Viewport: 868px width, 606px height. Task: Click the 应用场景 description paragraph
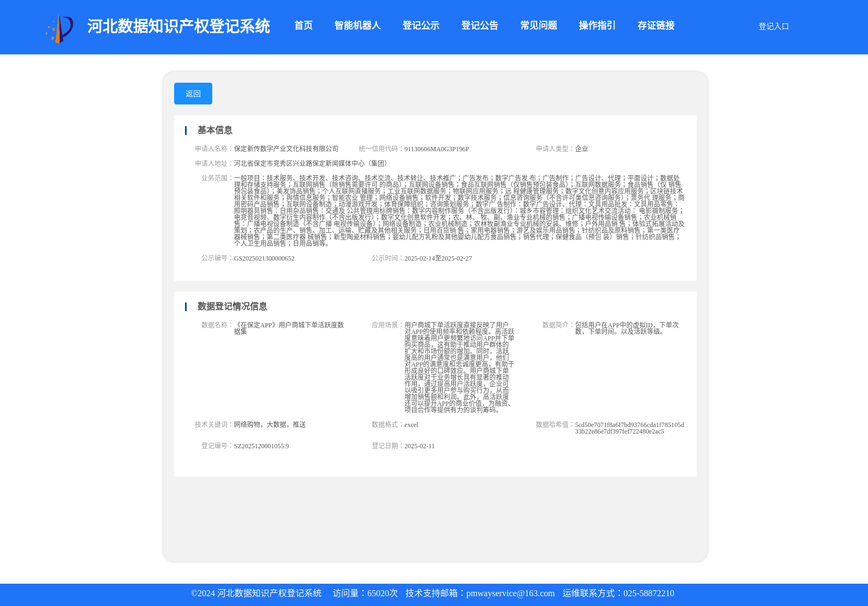(x=459, y=367)
